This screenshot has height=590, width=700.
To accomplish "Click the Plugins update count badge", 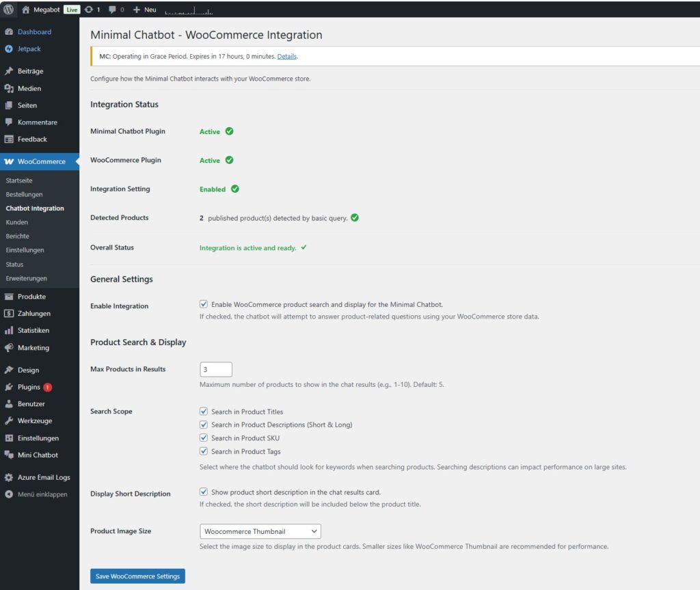I will [x=47, y=387].
